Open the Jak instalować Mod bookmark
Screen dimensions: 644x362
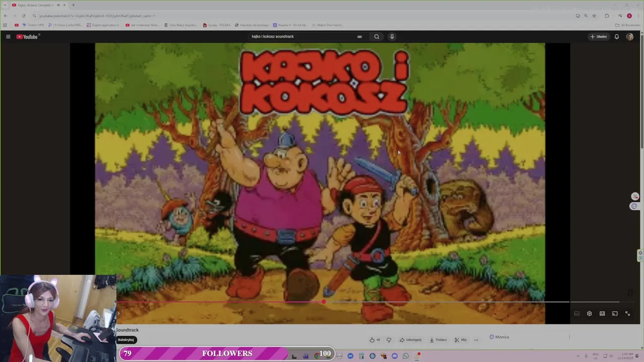tap(142, 25)
